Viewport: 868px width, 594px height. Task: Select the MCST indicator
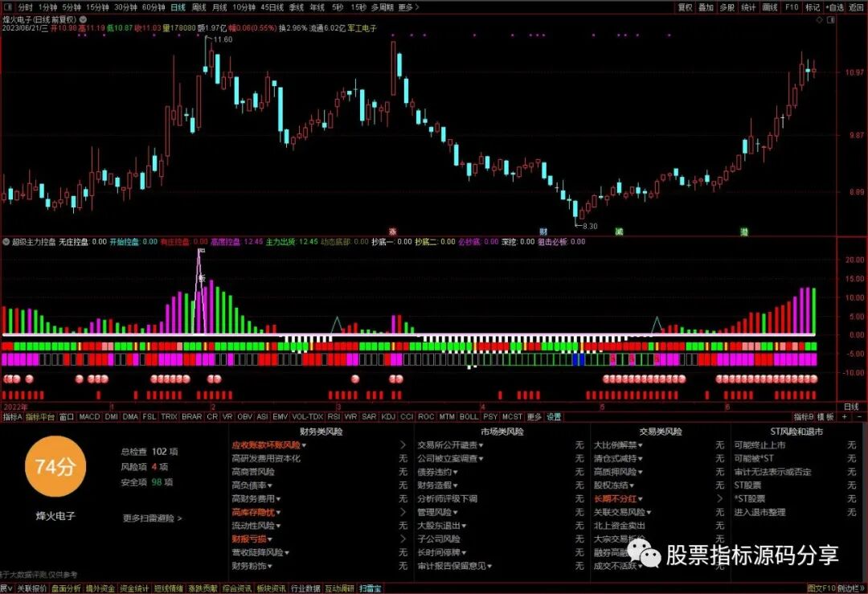coord(512,416)
